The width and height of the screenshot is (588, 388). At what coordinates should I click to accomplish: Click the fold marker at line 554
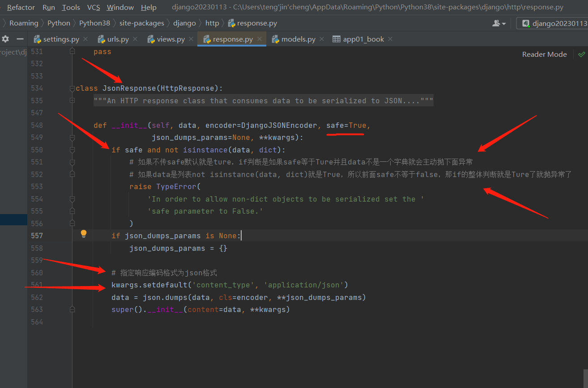pos(72,199)
